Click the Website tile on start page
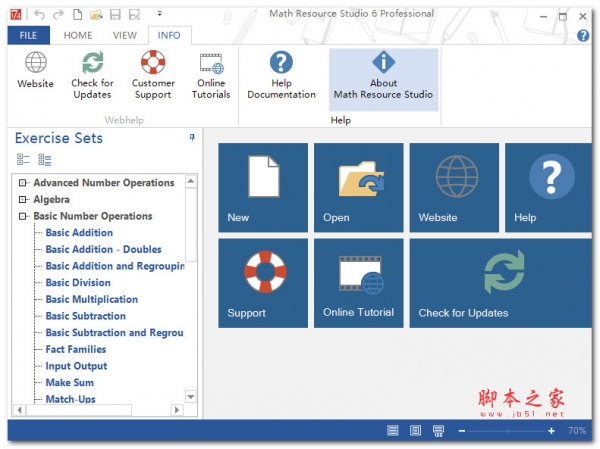600x449 pixels. pyautogui.click(x=454, y=188)
